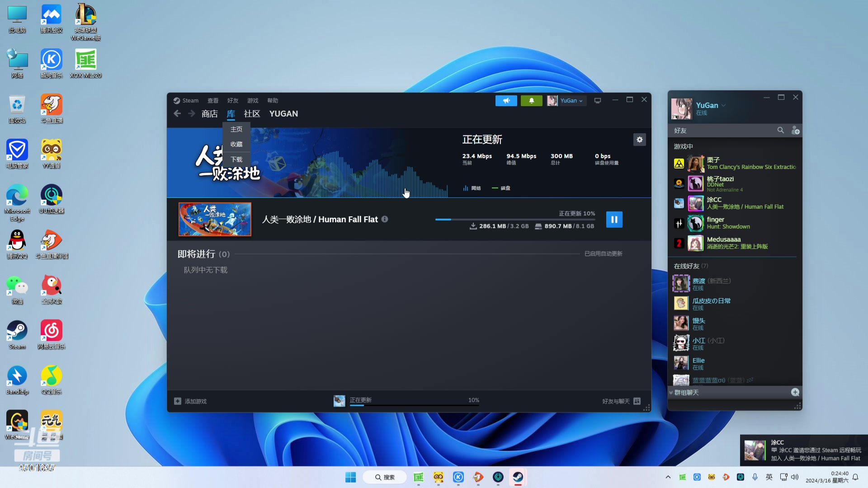Open Windows Start menu
The width and height of the screenshot is (868, 488).
click(x=350, y=477)
